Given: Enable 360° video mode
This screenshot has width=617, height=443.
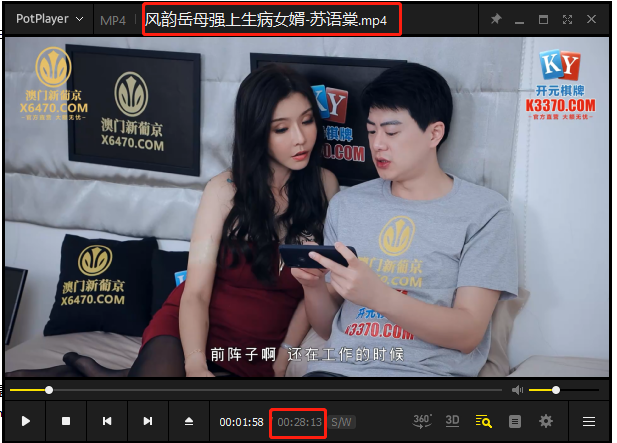Looking at the screenshot, I should (422, 421).
